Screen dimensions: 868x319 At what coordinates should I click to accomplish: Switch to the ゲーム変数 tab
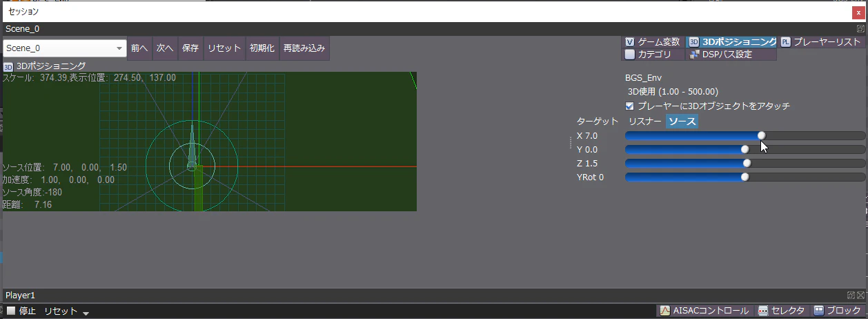(653, 42)
